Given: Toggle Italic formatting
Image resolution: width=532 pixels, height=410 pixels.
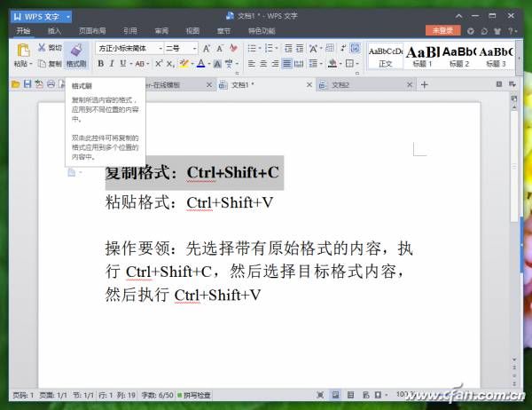Looking at the screenshot, I should [112, 64].
